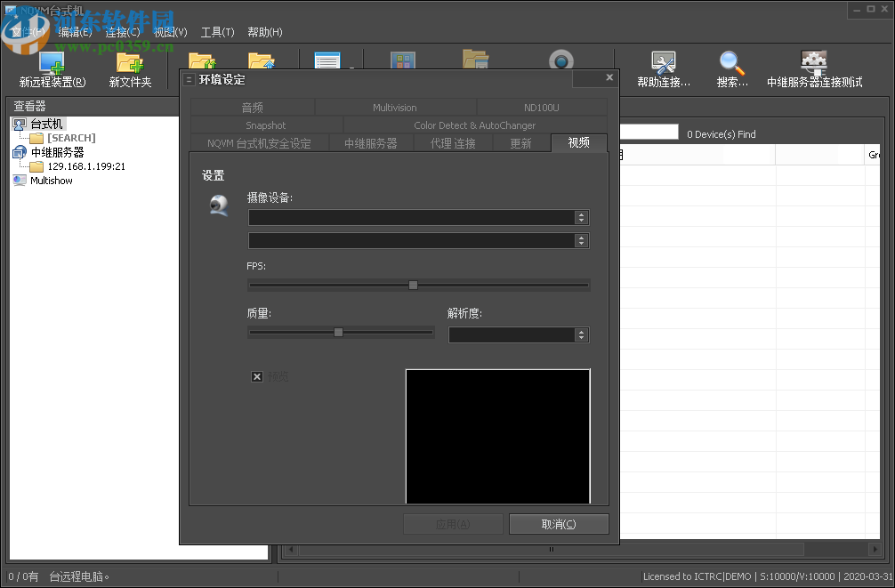Switch to the Multivision tab

[x=394, y=107]
